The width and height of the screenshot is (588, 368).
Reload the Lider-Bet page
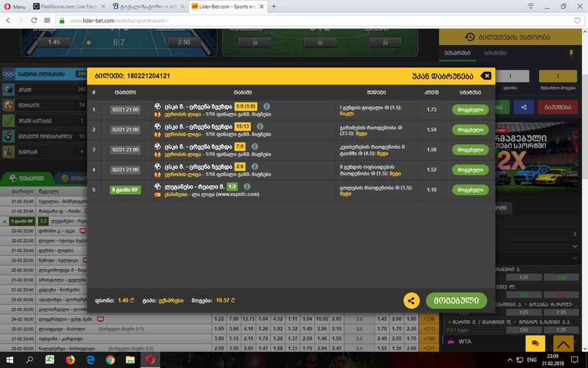34,21
